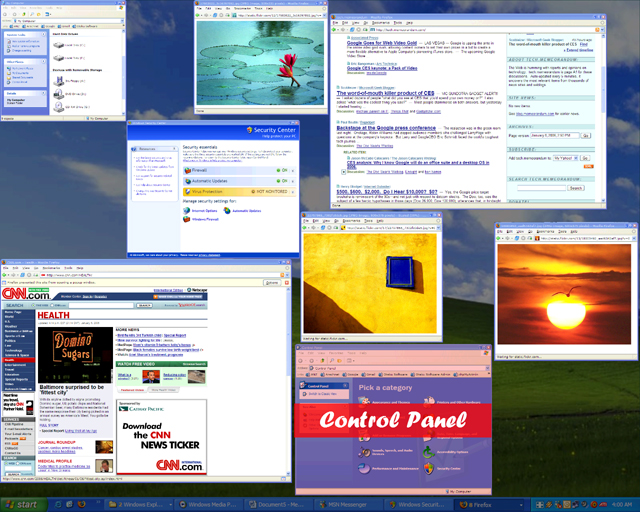Click Stop icon in lotus image Firefox window
Screen dimensions: 640x512
222,15
